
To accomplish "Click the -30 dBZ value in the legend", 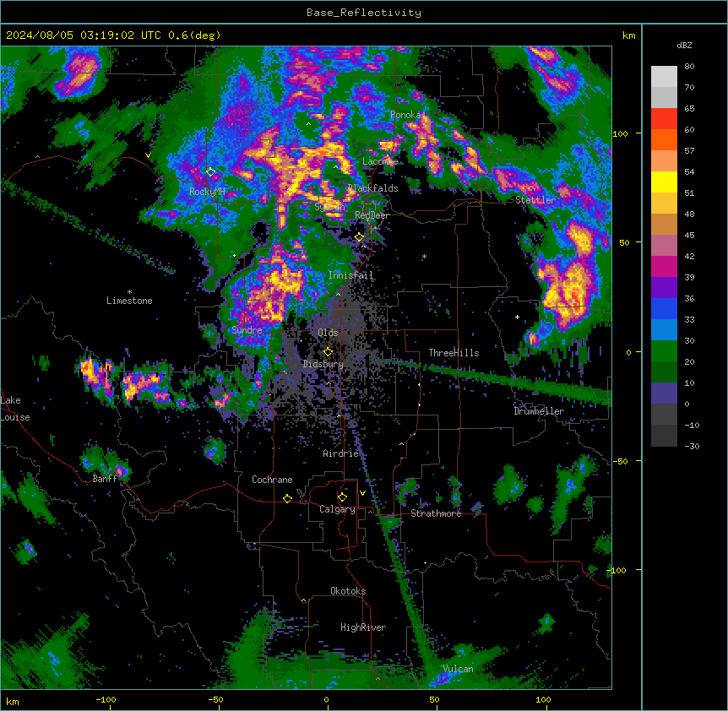I will coord(692,446).
